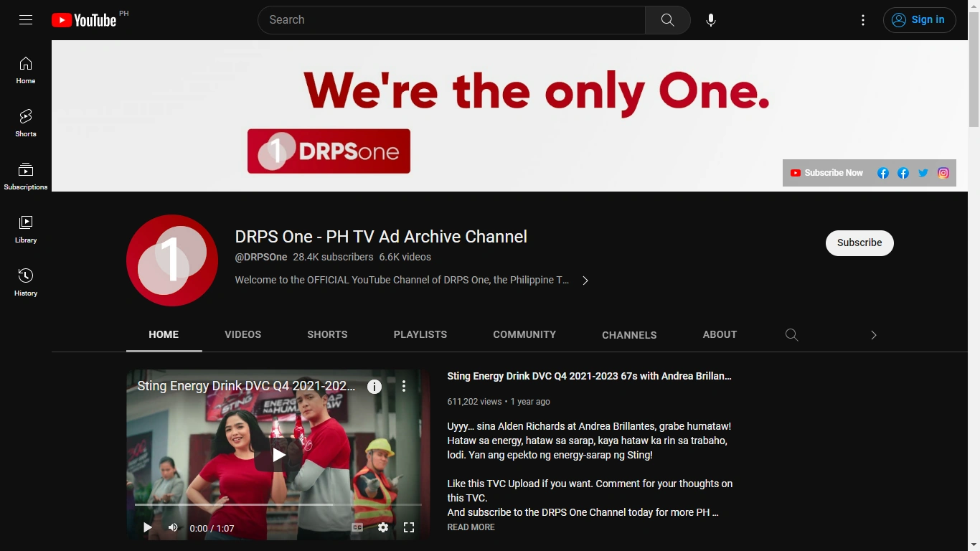Open Shorts in the sidebar
Screen dimensions: 980x551
click(x=26, y=123)
